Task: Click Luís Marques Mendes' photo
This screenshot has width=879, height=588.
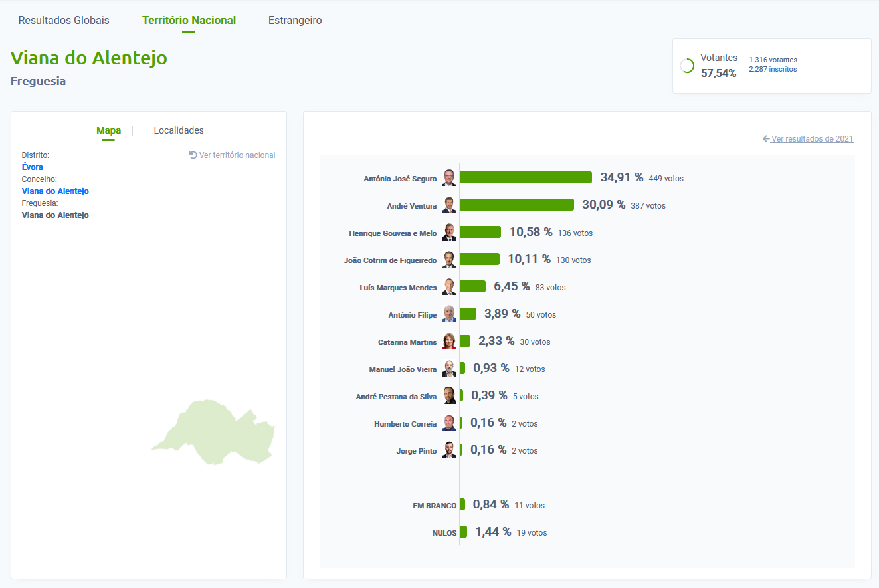Action: pos(450,287)
